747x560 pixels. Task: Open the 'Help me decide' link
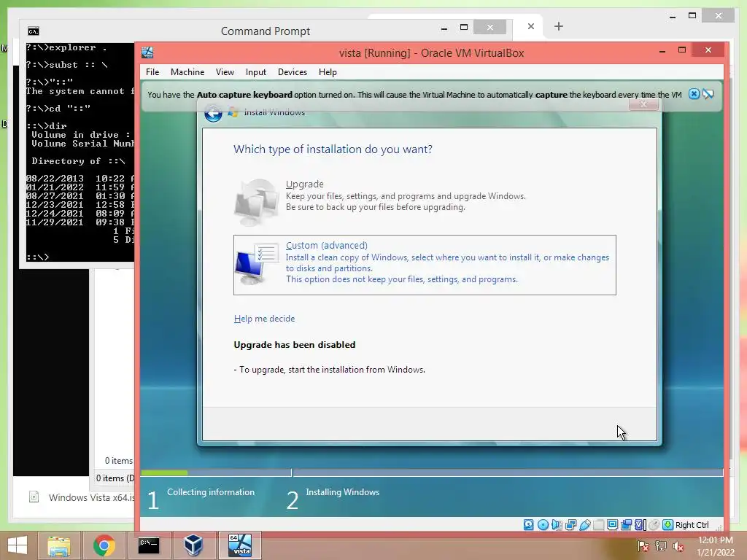point(264,319)
